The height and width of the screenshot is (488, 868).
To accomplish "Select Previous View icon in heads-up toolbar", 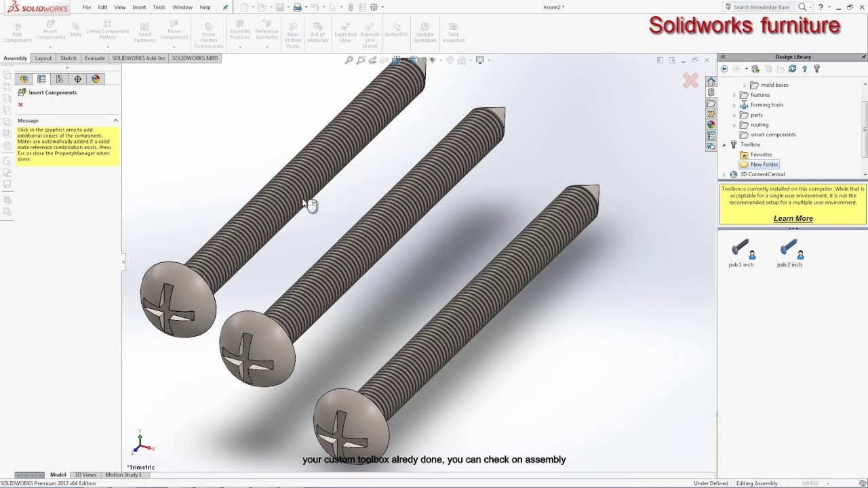I will pyautogui.click(x=372, y=60).
